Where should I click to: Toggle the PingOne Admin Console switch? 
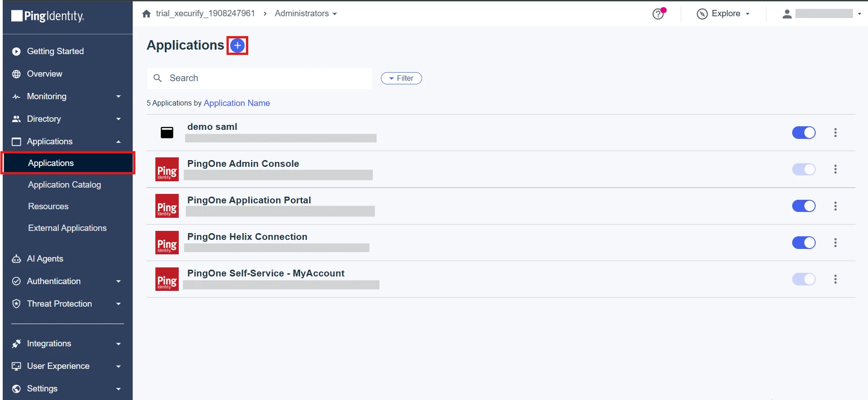(x=804, y=169)
